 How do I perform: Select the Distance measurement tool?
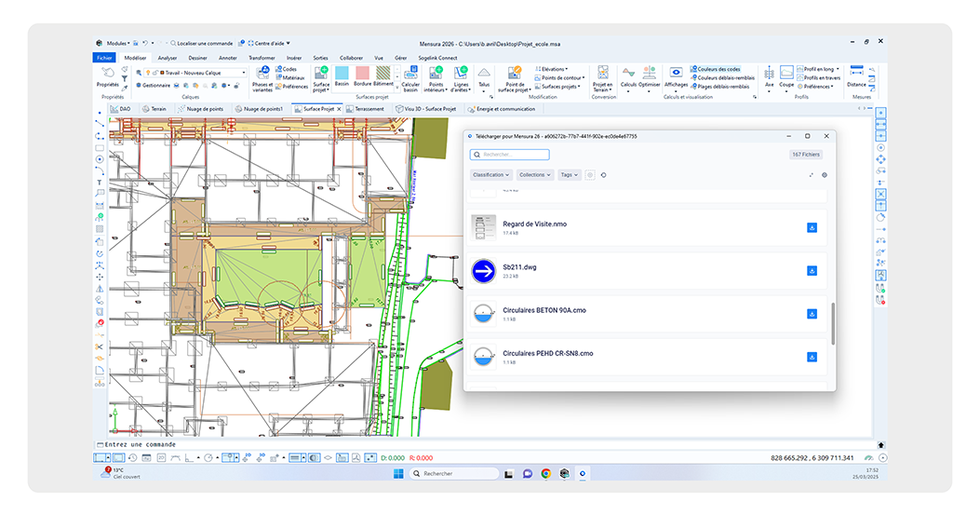tap(857, 76)
